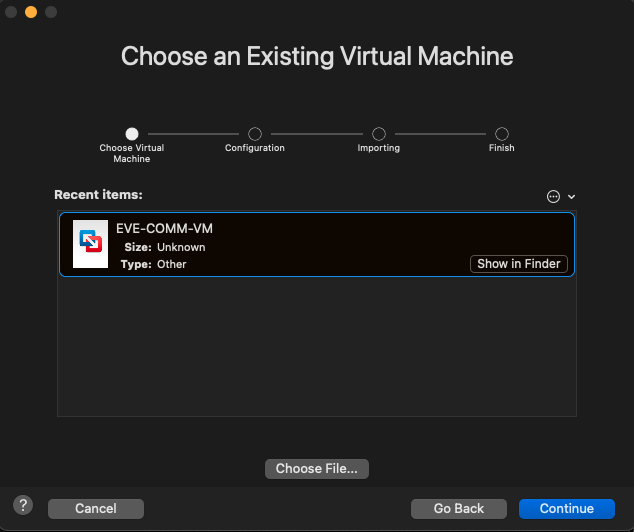This screenshot has width=634, height=532.
Task: Click the Finish step circle
Action: tap(502, 134)
